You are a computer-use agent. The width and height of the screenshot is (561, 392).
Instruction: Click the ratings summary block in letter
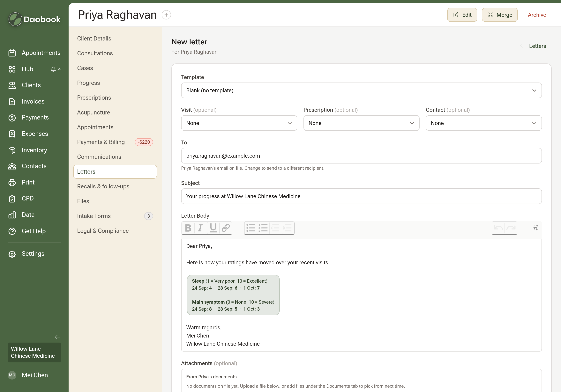[233, 295]
